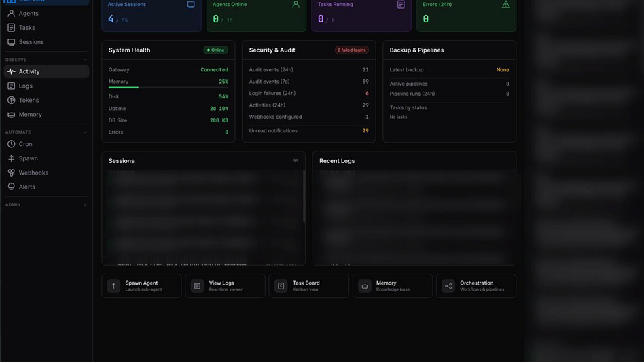The height and width of the screenshot is (362, 644).
Task: Expand the ADMIN section chevron
Action: pos(85,205)
